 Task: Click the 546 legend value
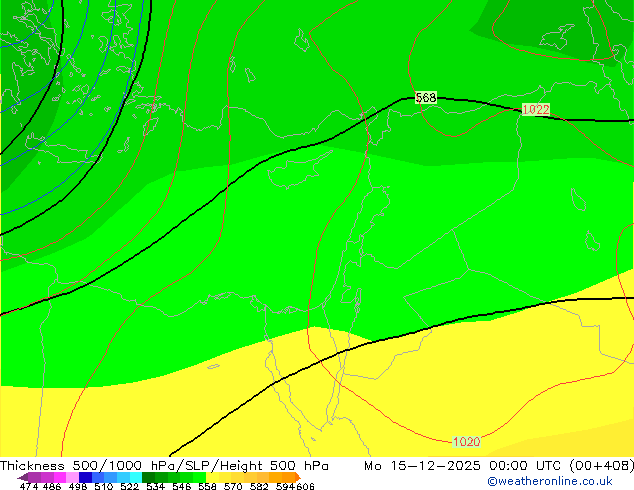[x=181, y=486]
